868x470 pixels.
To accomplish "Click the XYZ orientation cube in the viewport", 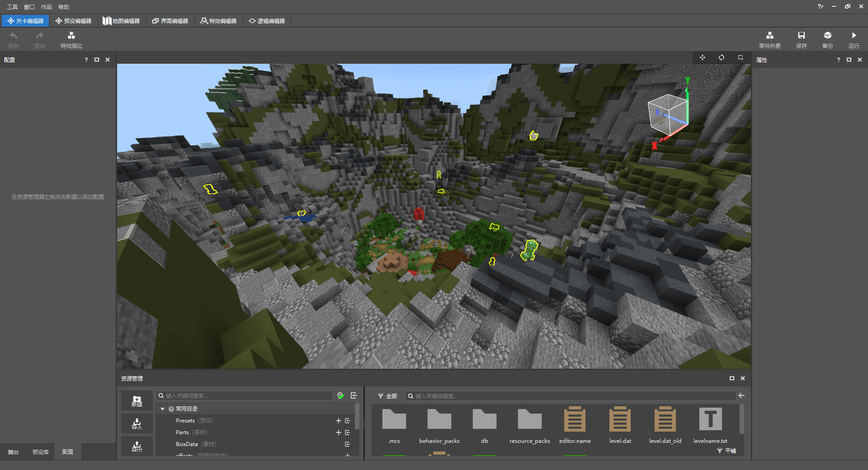I will click(670, 114).
